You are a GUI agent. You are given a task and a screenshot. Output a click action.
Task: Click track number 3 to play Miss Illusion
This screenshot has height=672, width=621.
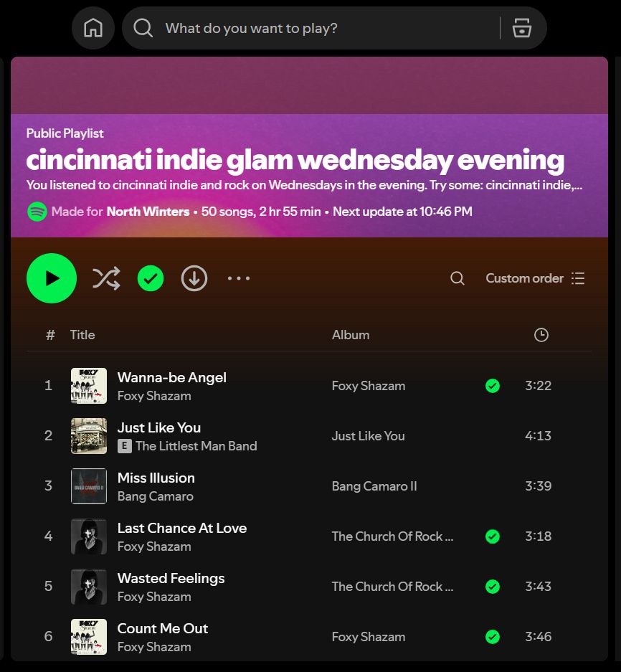point(49,486)
